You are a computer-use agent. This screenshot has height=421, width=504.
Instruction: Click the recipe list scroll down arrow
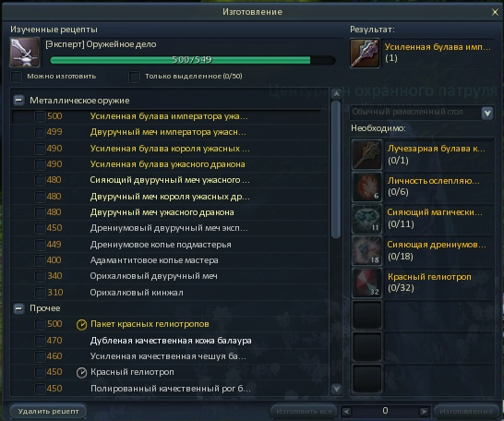336,390
